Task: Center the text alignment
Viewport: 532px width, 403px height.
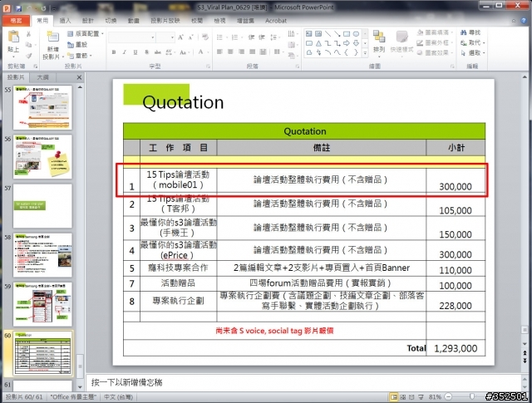Action: [230, 52]
